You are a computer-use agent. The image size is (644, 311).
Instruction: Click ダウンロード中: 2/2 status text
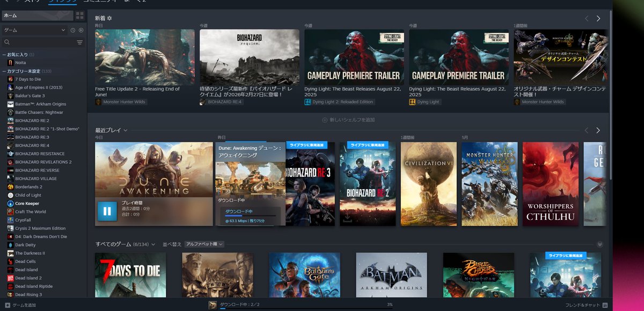pos(240,305)
